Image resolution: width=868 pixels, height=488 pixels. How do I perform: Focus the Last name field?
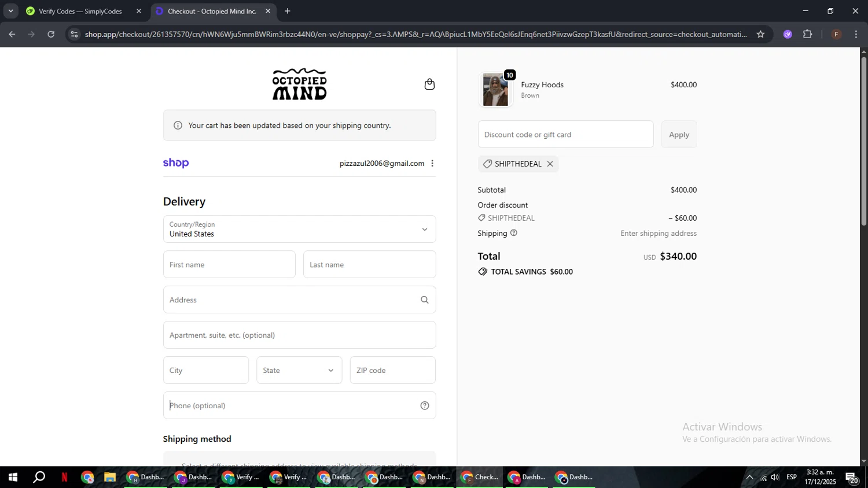coord(369,264)
